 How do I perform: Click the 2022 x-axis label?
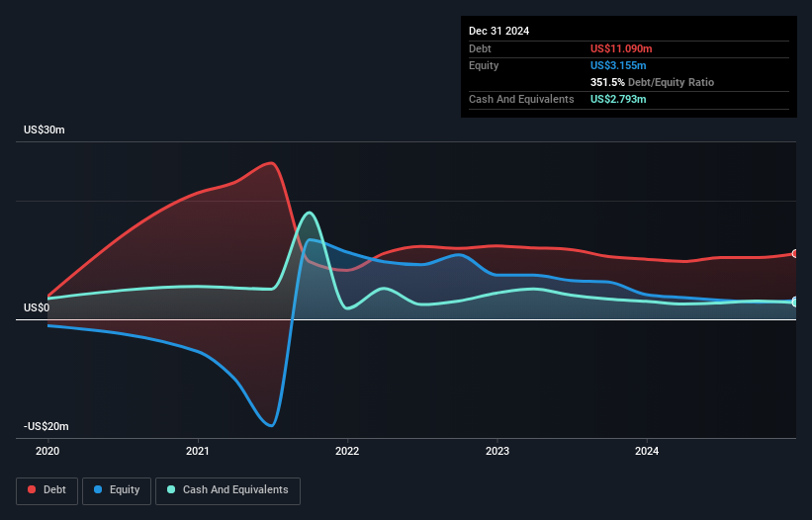point(347,451)
